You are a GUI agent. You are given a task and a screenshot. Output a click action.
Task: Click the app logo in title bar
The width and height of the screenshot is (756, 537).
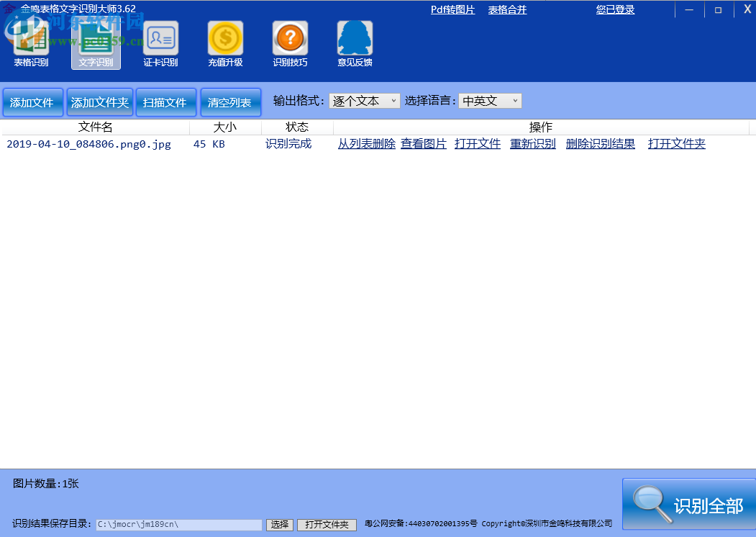[x=9, y=9]
